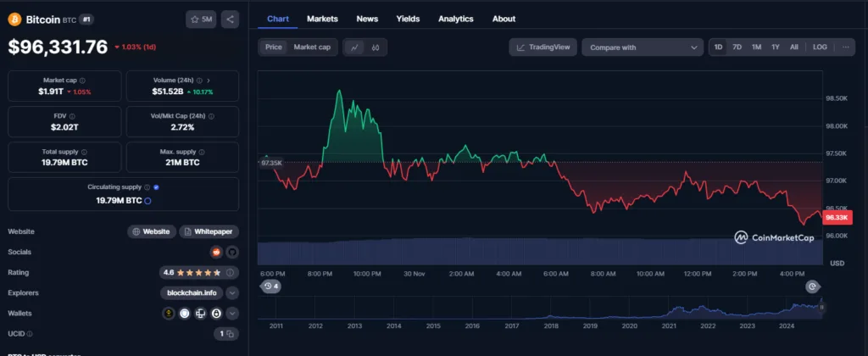868x356 pixels.
Task: Open the share icon button
Action: [230, 19]
